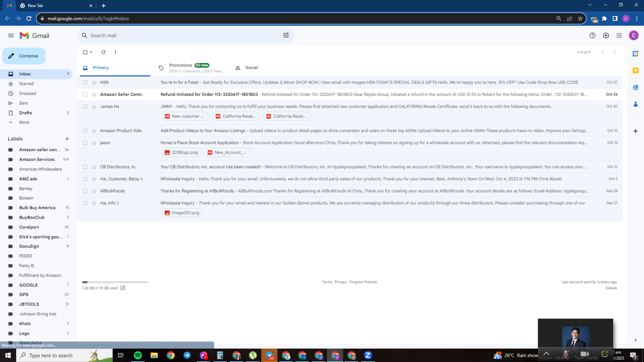
Task: Star the James Ha email
Action: coord(94,107)
